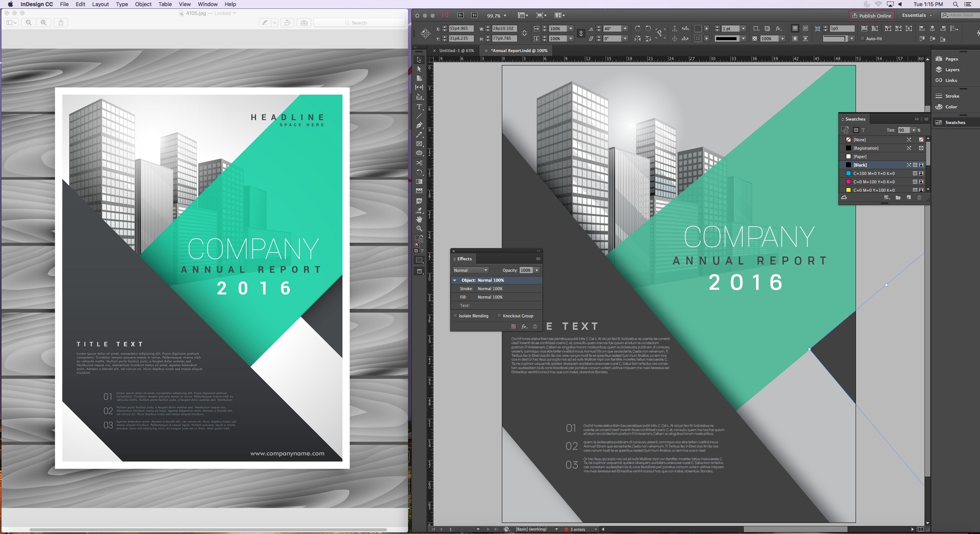Switch to the Untitled-1 @ 65% tab
This screenshot has height=534, width=980.
tap(456, 51)
